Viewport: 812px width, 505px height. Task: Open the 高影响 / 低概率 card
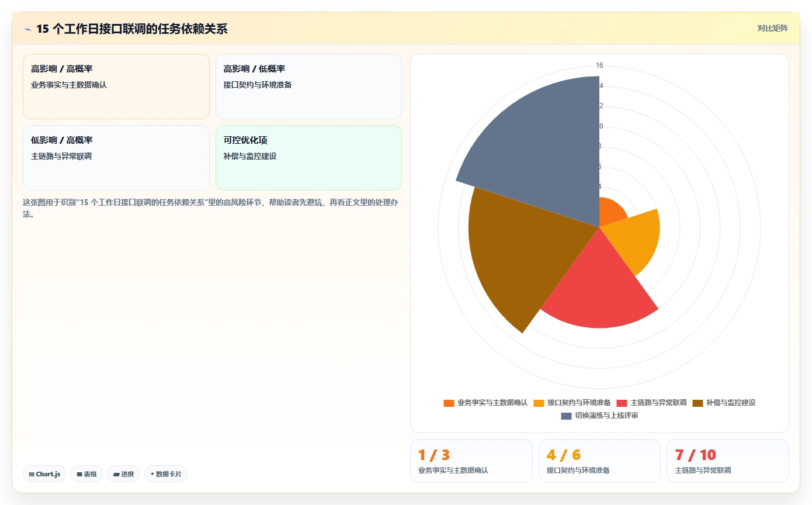(x=308, y=87)
